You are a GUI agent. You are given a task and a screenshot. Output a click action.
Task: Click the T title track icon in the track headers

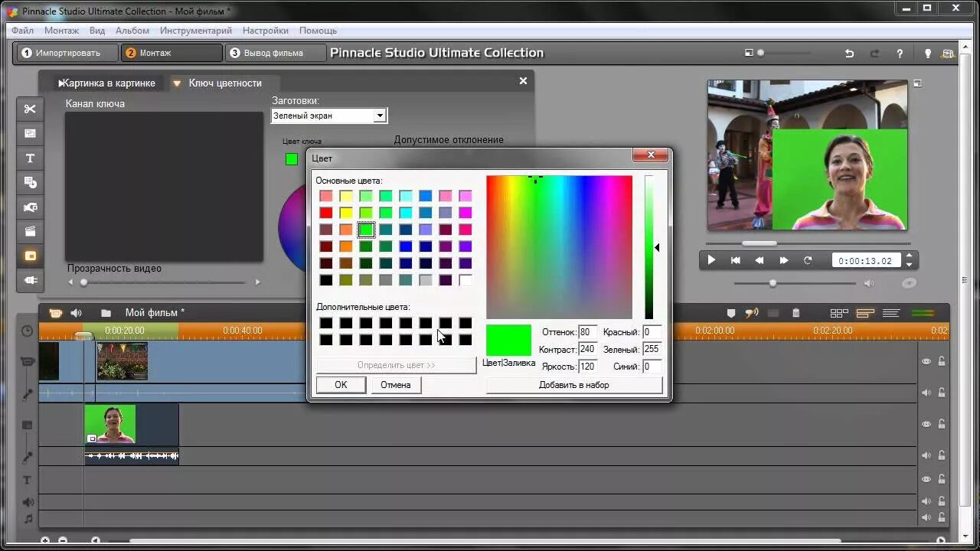tap(28, 480)
